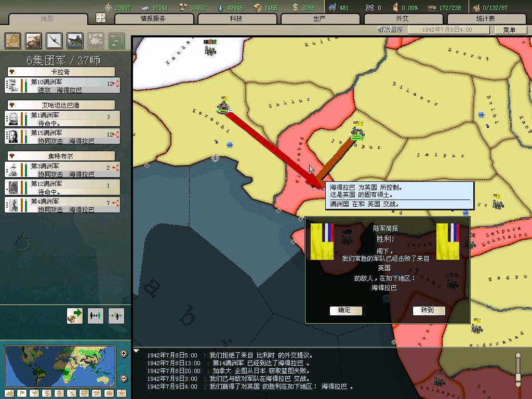Select the 第1满洲军 unit row
Image resolution: width=532 pixels, height=399 pixels.
62,119
